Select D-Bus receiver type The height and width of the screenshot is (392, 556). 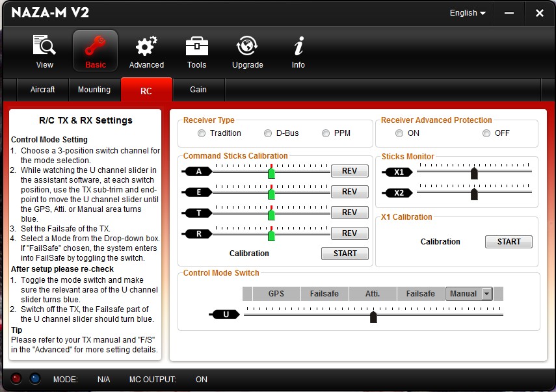[x=268, y=133]
